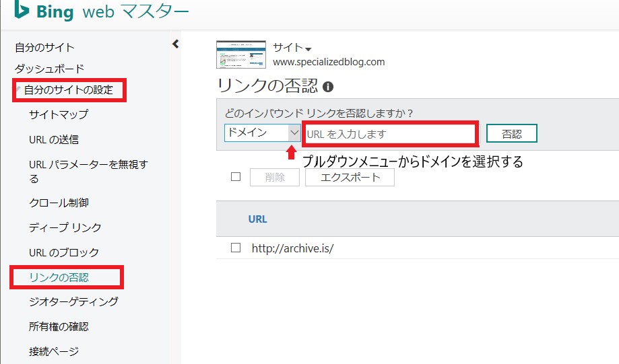
Task: Click the www.specializedblog.com site address
Action: [x=329, y=62]
